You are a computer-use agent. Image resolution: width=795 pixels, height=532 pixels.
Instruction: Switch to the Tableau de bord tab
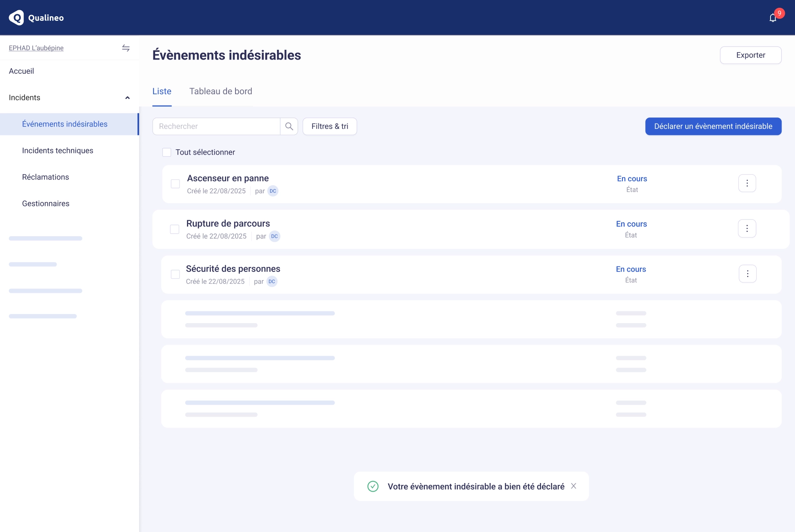[220, 91]
